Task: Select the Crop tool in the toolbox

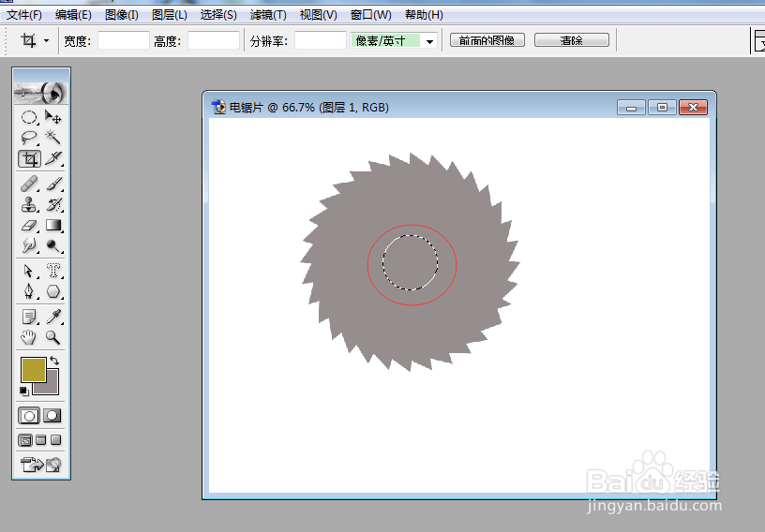Action: click(29, 158)
